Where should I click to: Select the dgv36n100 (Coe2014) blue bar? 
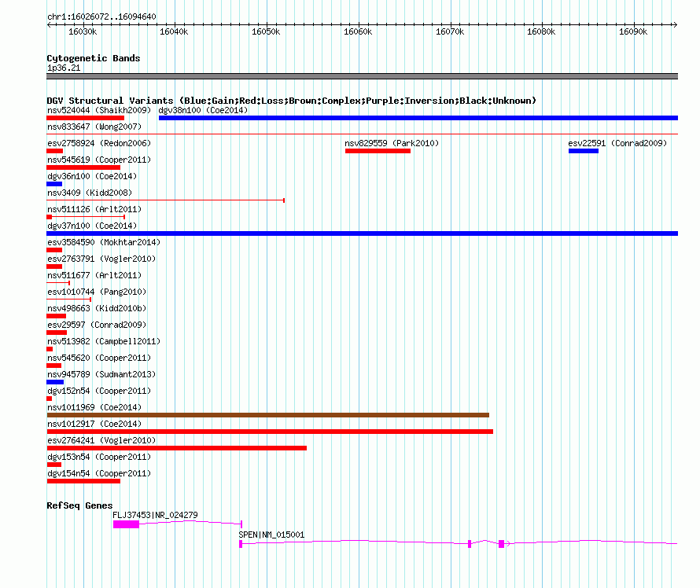pyautogui.click(x=54, y=184)
